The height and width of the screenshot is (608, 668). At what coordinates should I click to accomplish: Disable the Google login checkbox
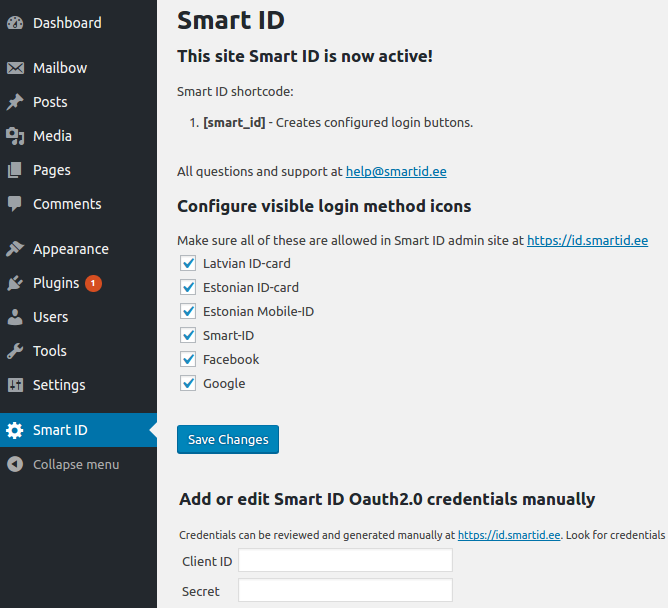[x=188, y=383]
